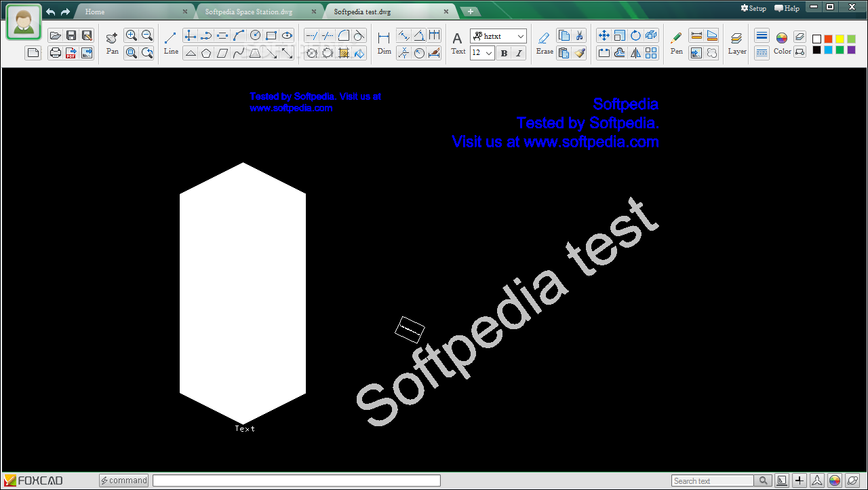Image resolution: width=868 pixels, height=490 pixels.
Task: Toggle the three-point star status bar button
Action: (817, 480)
